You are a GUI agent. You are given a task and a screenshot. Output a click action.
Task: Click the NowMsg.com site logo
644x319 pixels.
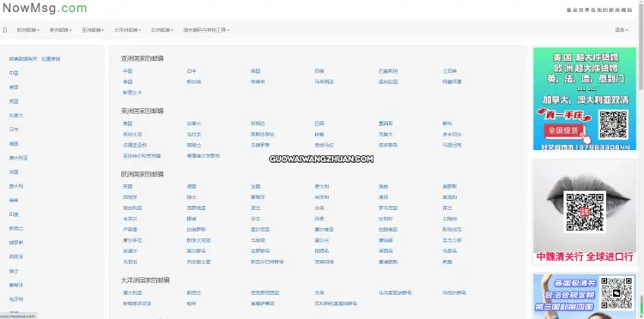pos(45,8)
